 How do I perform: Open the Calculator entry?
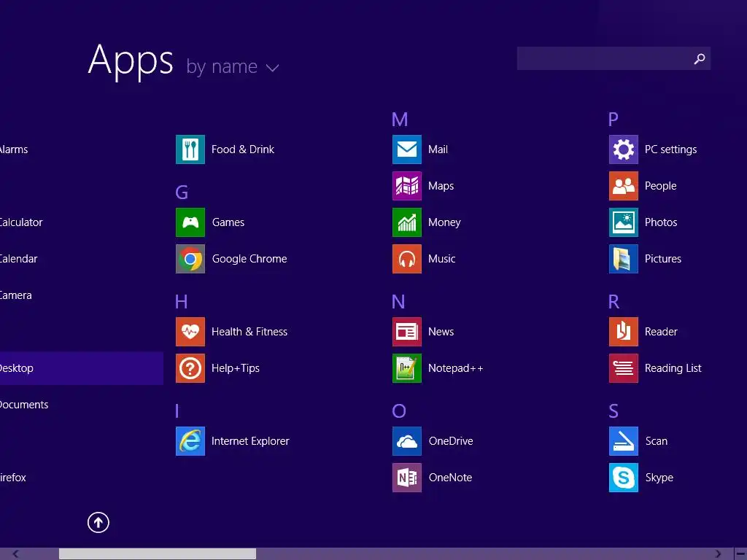(21, 222)
